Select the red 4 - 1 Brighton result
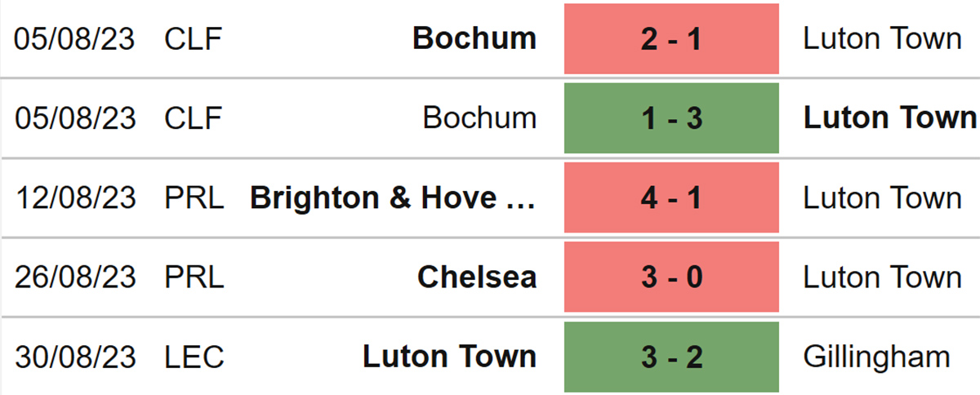This screenshot has height=395, width=980. 671,197
